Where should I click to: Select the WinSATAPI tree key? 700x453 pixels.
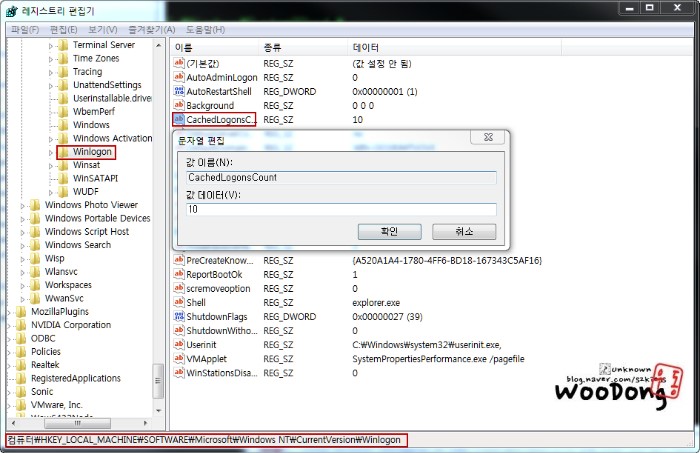[95, 179]
